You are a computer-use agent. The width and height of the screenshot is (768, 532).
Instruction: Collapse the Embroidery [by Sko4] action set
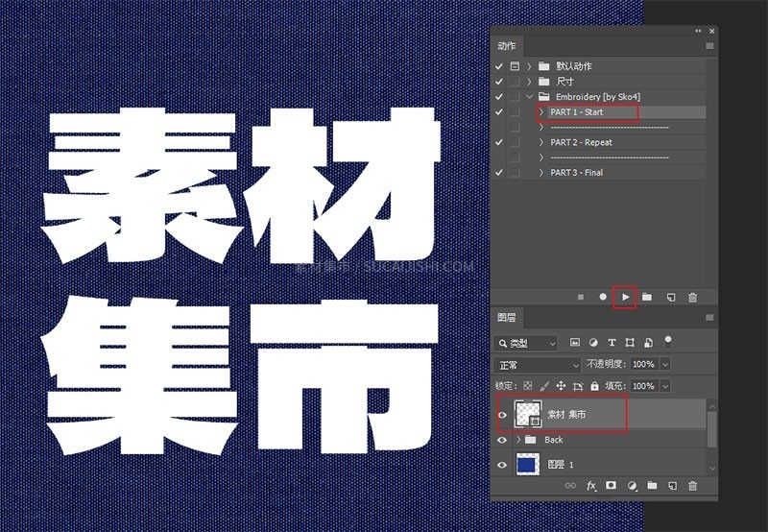coord(529,96)
